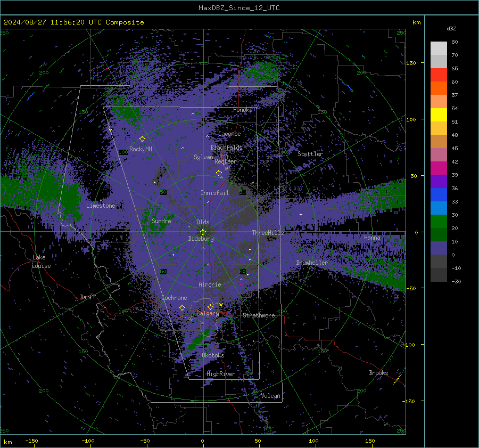This screenshot has height=448, width=479.
Task: Click the RedDeer city label
Action: pyautogui.click(x=226, y=161)
